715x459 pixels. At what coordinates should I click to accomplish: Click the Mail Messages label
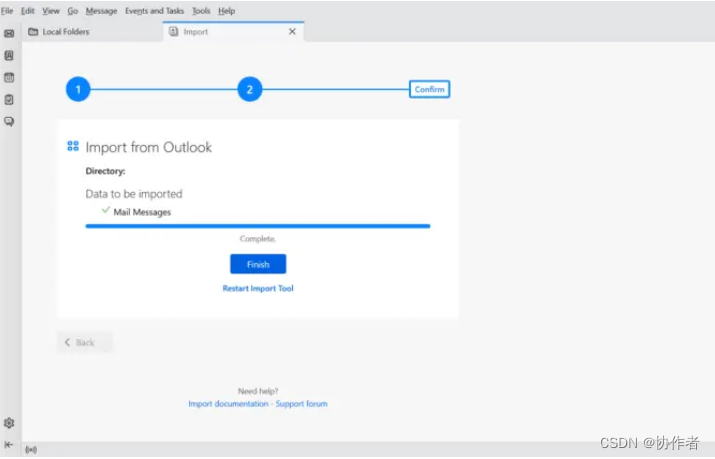click(142, 212)
